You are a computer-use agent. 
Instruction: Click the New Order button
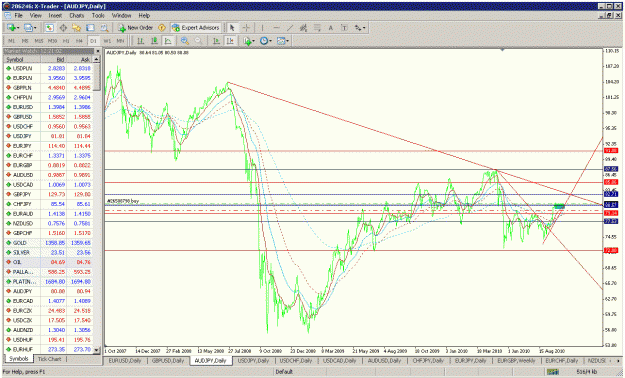coord(135,28)
